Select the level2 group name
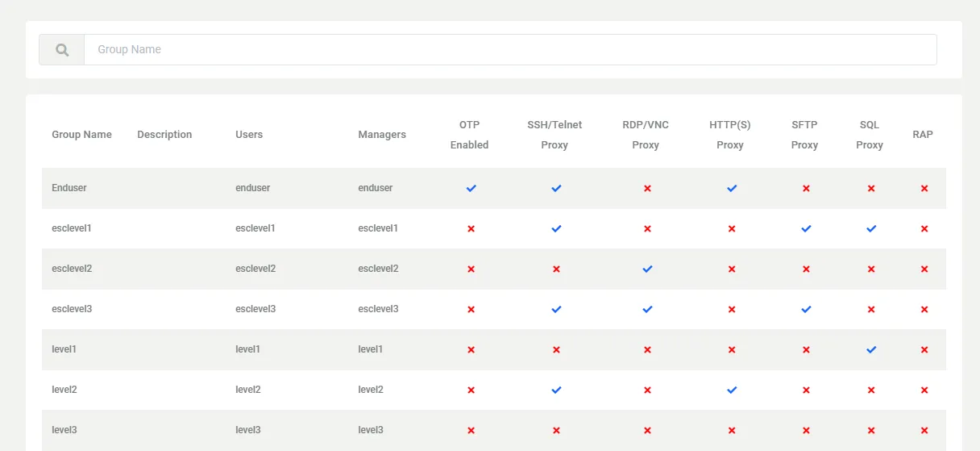 click(x=64, y=390)
